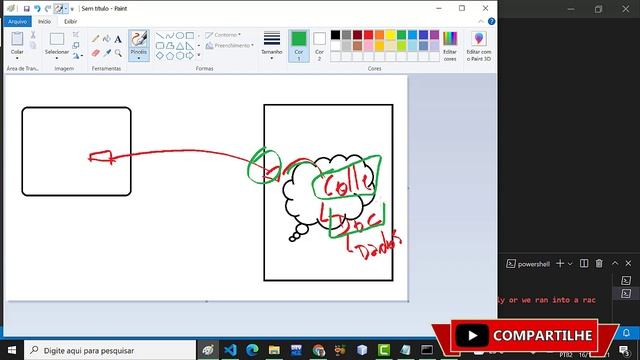
Task: Click the Cut scissors icon
Action: [x=33, y=35]
